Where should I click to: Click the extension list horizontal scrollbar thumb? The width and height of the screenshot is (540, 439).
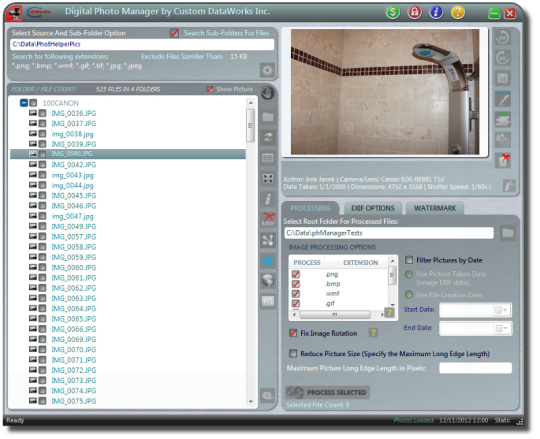[x=335, y=315]
